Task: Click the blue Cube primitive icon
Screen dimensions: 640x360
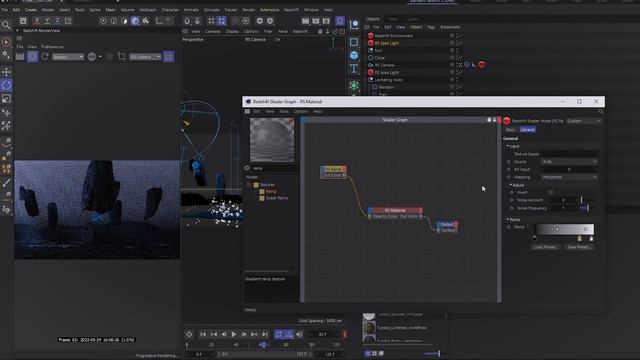Action: (x=354, y=55)
